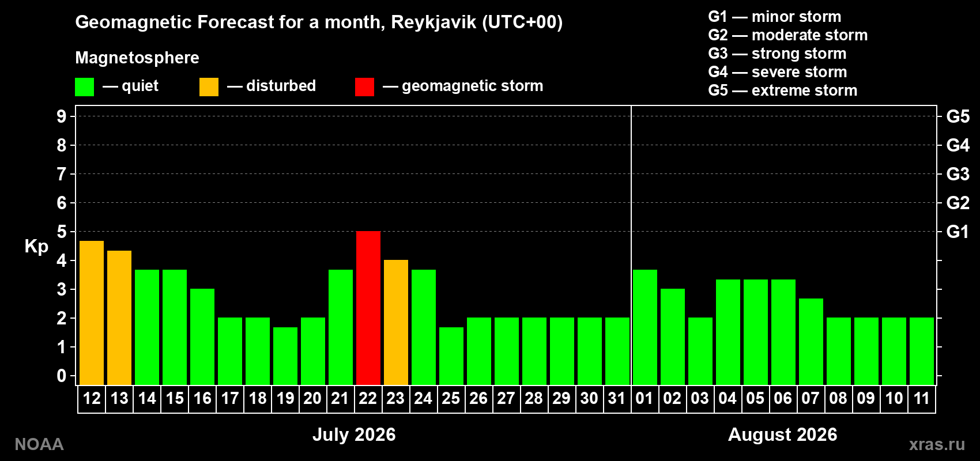Select the green bar for August 07
This screenshot has width=980, height=461.
[811, 342]
